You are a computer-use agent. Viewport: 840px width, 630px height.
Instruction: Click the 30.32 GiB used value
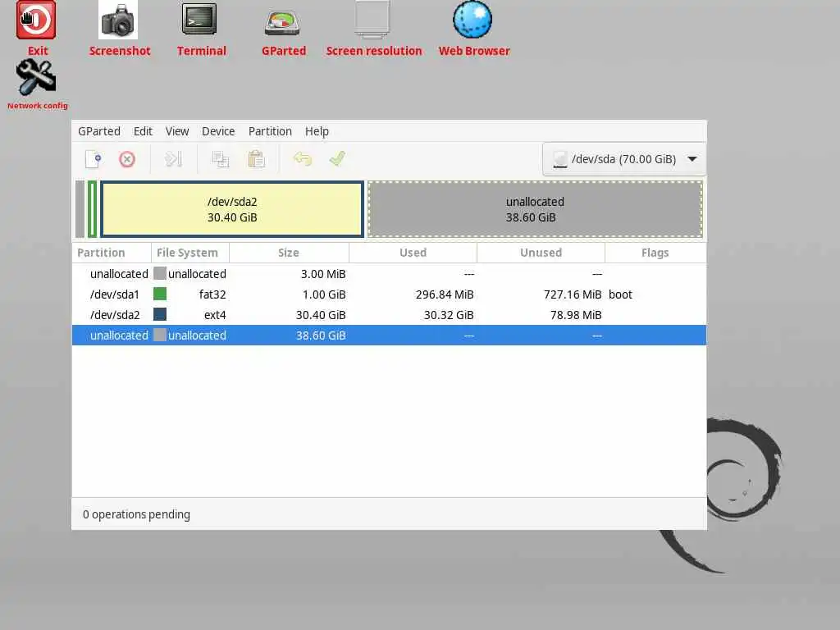449,315
